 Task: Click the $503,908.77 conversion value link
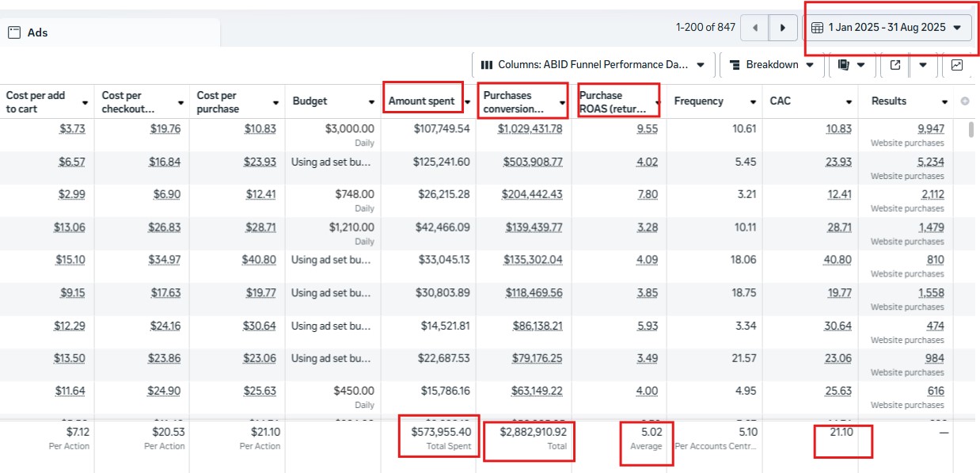[534, 162]
